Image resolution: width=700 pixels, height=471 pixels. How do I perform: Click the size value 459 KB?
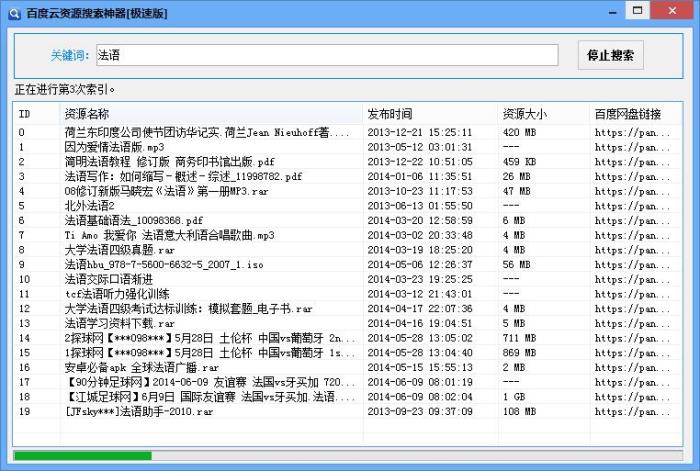click(x=519, y=162)
